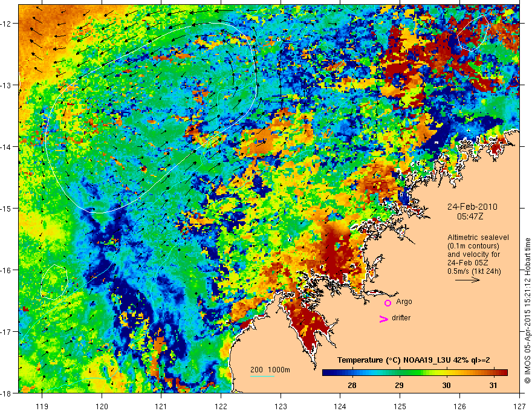
Task: Click the magenta drifter arrow symbol
Action: (383, 319)
